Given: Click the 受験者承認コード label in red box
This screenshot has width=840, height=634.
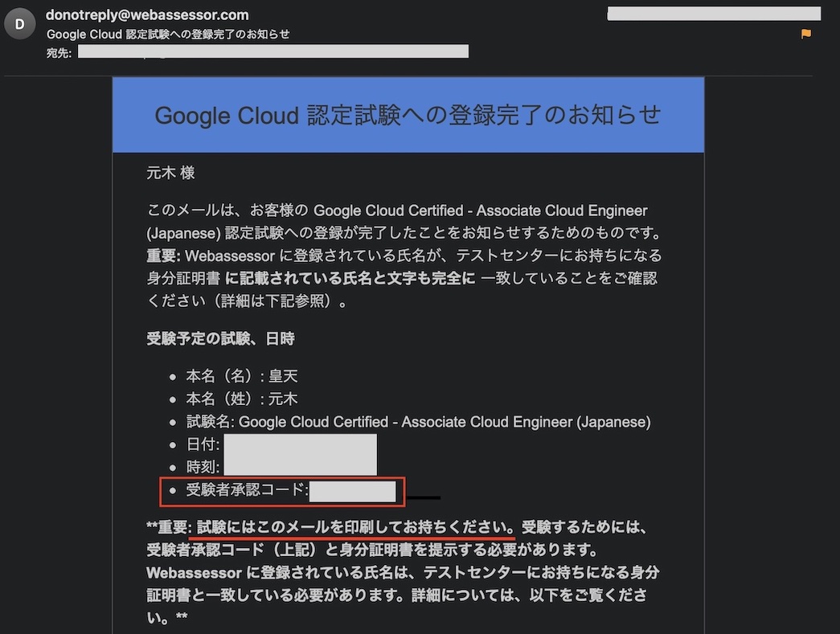Looking at the screenshot, I should coord(247,489).
